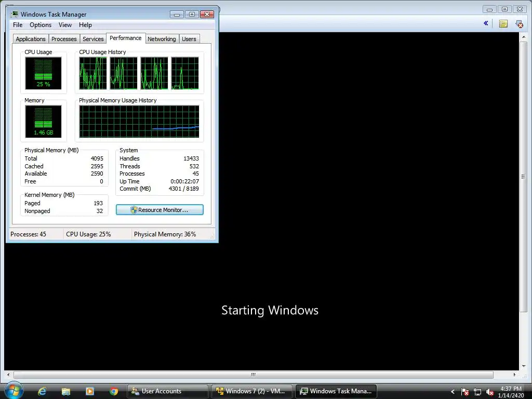Click the Task Manager title bar icon
The width and height of the screenshot is (532, 399).
pos(14,14)
